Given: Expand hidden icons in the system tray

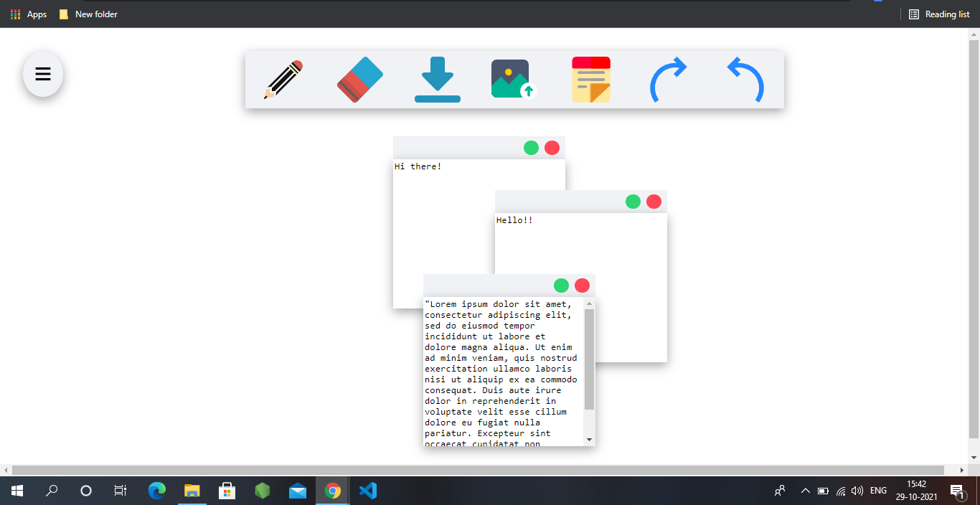Looking at the screenshot, I should click(805, 491).
